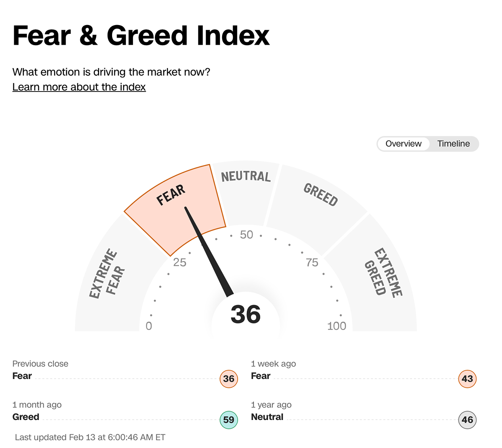Open Learn more about the index link
The height and width of the screenshot is (448, 502).
(x=79, y=87)
